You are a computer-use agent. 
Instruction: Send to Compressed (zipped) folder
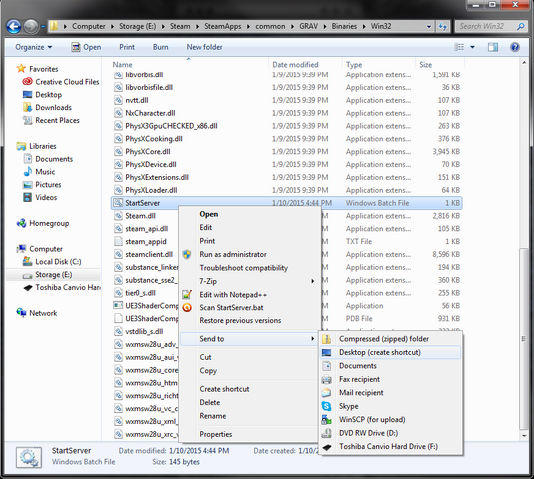point(390,339)
